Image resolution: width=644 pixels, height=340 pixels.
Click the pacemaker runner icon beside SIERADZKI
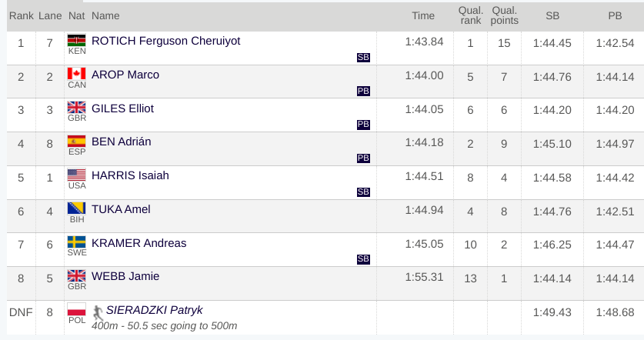pyautogui.click(x=98, y=313)
